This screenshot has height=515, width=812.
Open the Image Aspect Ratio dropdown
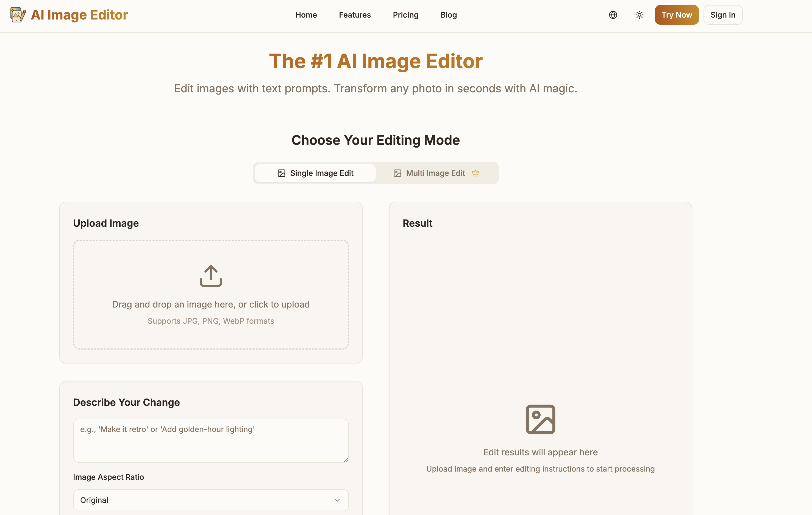[211, 500]
